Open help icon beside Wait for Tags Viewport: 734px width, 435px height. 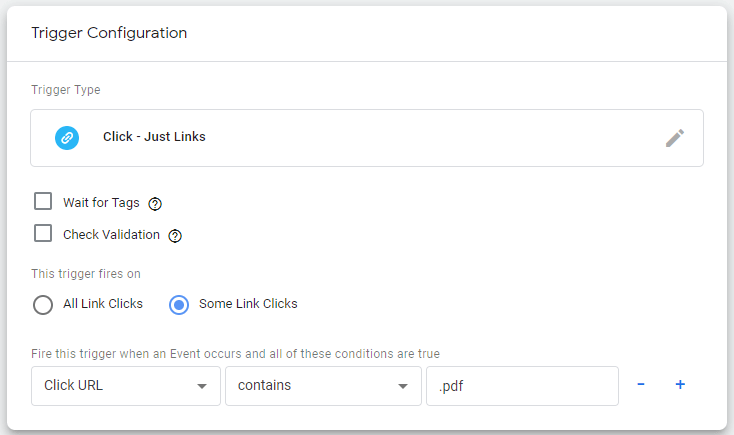[x=155, y=204]
